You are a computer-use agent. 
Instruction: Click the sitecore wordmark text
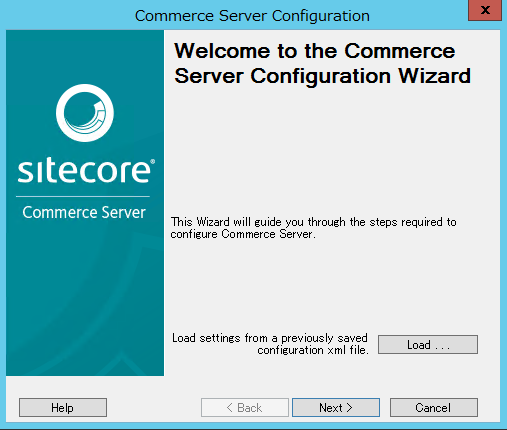point(84,172)
